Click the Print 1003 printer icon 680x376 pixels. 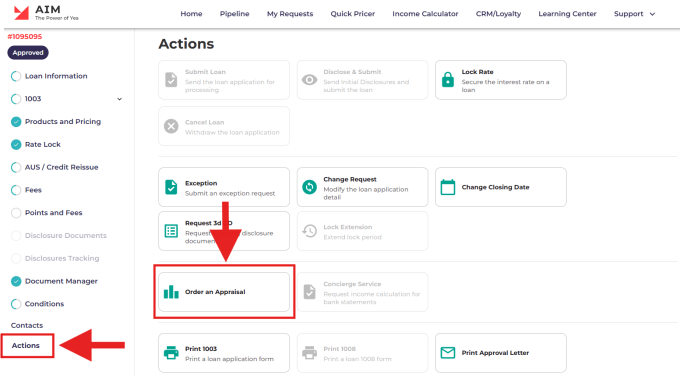171,353
